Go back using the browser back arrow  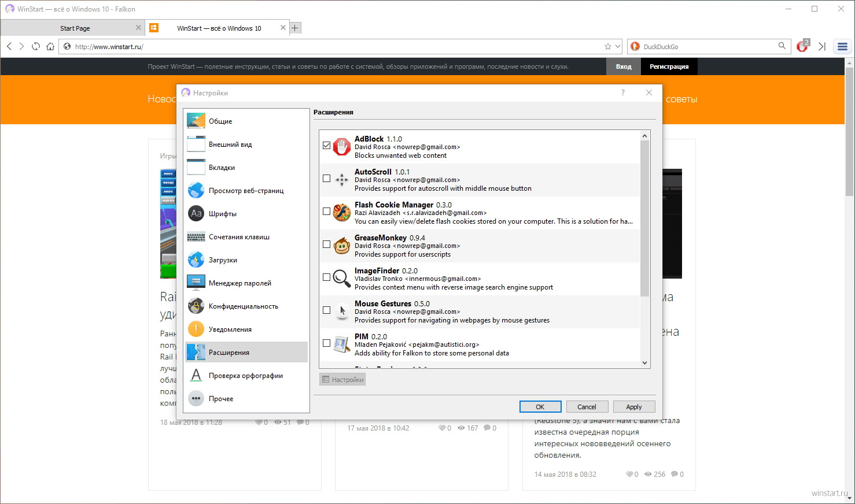(x=9, y=46)
